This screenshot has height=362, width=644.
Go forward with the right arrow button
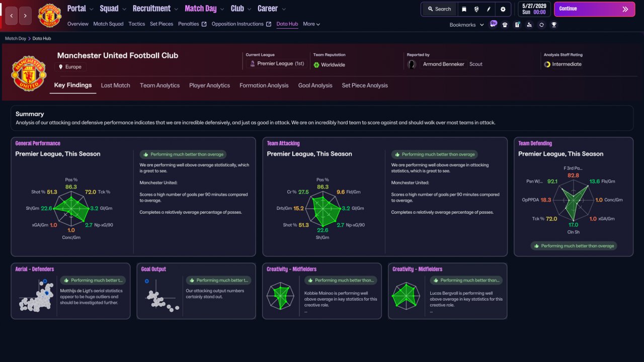pyautogui.click(x=26, y=16)
